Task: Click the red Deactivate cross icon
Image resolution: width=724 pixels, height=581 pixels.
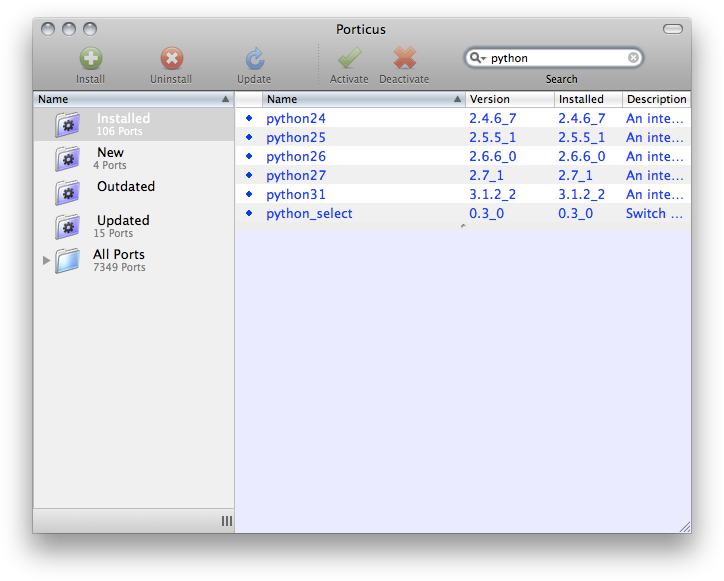Action: point(404,58)
